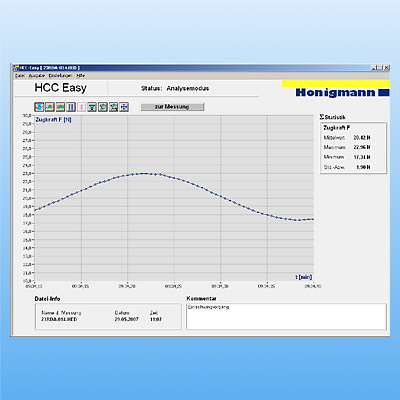
Task: Click the peak of the Zugkraft curve
Action: coord(144,173)
